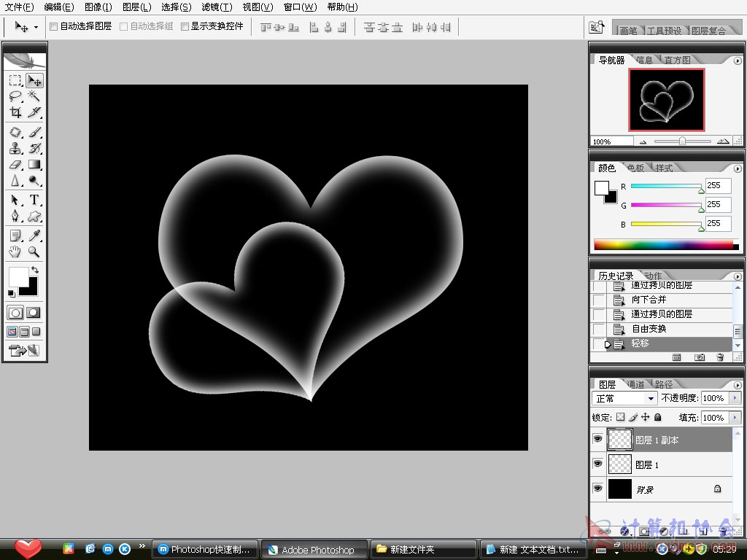This screenshot has width=747, height=560.
Task: Open the 填充 fill slider arrow
Action: [x=735, y=418]
